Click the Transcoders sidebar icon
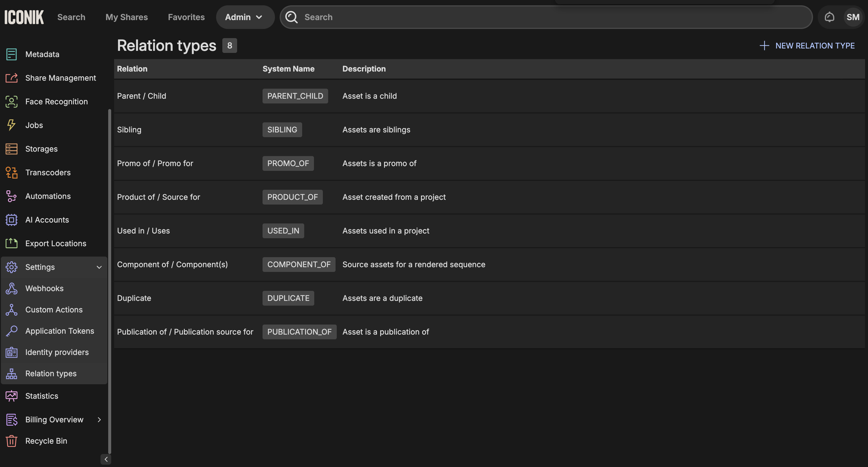This screenshot has width=868, height=467. tap(12, 173)
